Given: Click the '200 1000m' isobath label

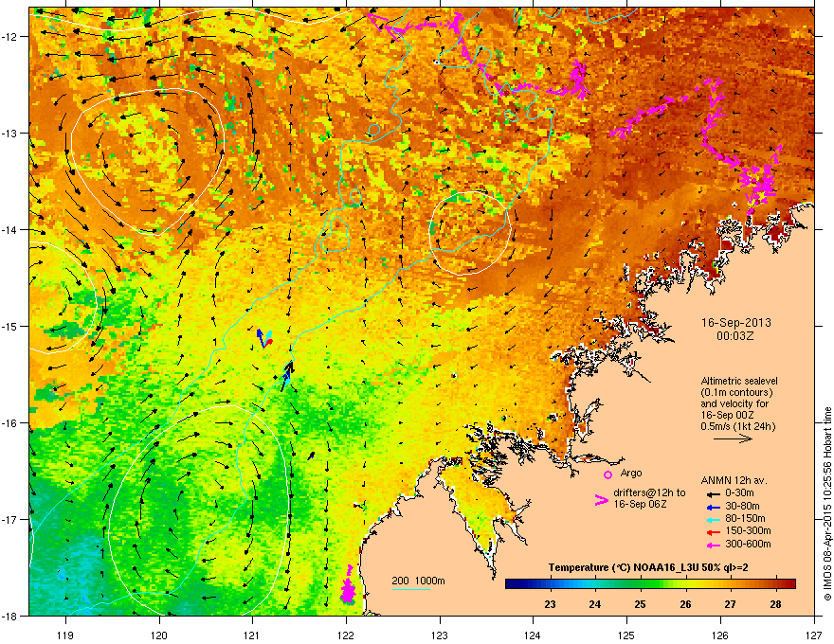Looking at the screenshot, I should (x=418, y=581).
